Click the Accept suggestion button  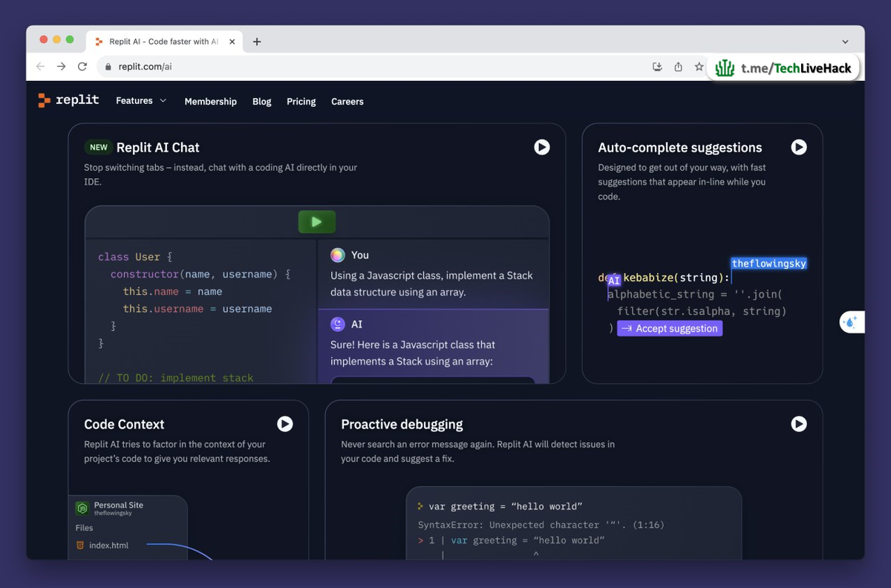[670, 328]
